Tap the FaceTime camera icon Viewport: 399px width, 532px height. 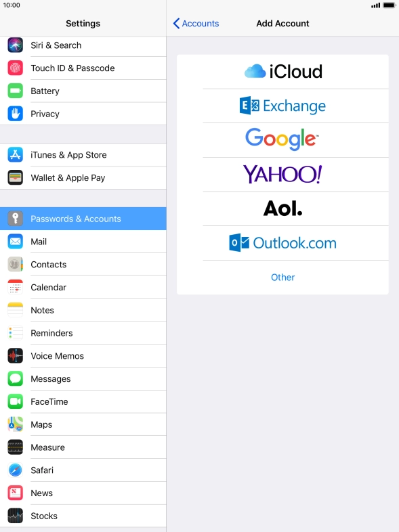[x=16, y=402]
